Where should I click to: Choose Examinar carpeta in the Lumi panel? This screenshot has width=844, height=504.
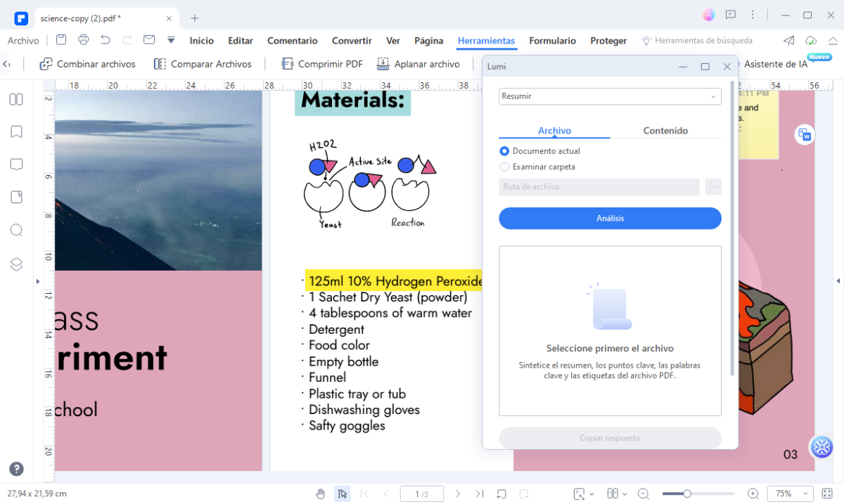(x=504, y=167)
